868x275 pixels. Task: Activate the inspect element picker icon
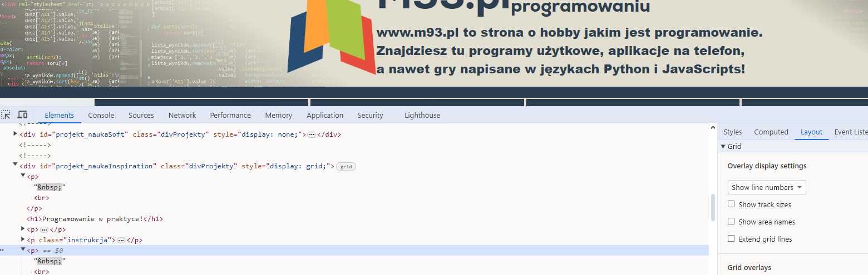pyautogui.click(x=6, y=115)
